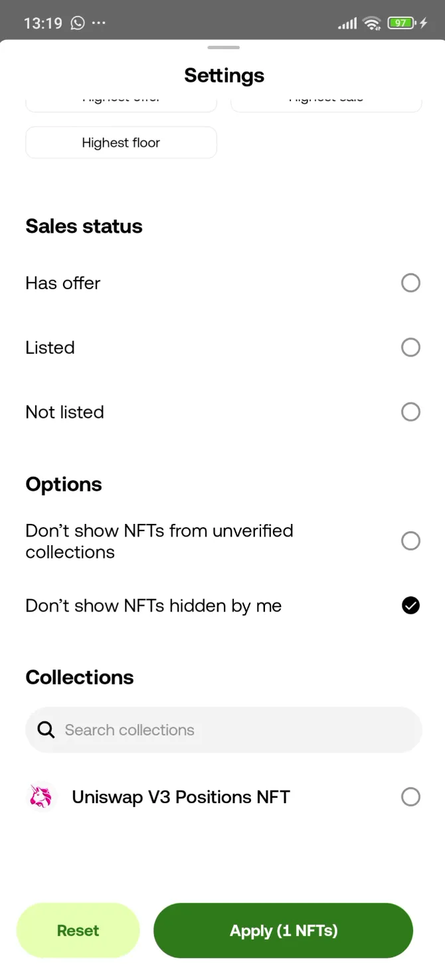This screenshot has height=980, width=445.
Task: Select the Uniswap V3 Positions NFT radio
Action: pos(410,796)
